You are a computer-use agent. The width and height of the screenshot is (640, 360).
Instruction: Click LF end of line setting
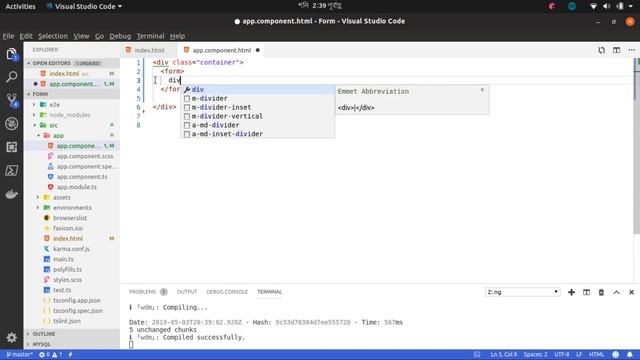pos(579,355)
